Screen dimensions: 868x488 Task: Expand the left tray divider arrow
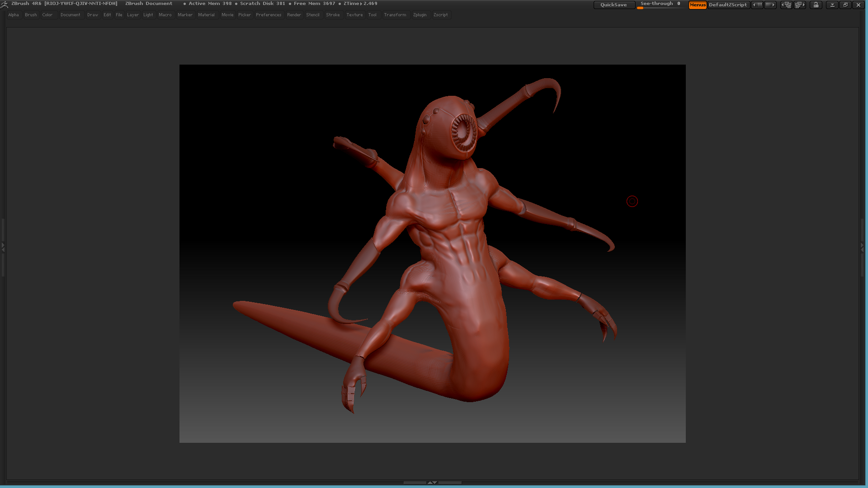coord(3,247)
